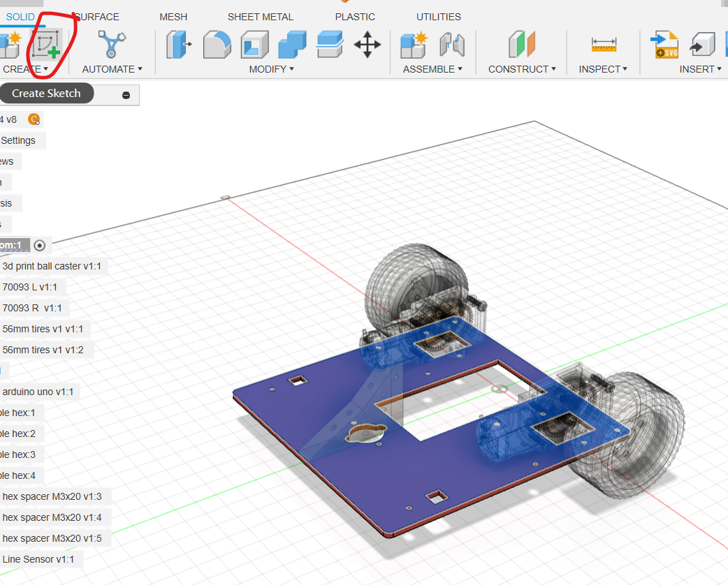Open the ASSEMBLE dropdown
The image size is (728, 585).
click(432, 69)
